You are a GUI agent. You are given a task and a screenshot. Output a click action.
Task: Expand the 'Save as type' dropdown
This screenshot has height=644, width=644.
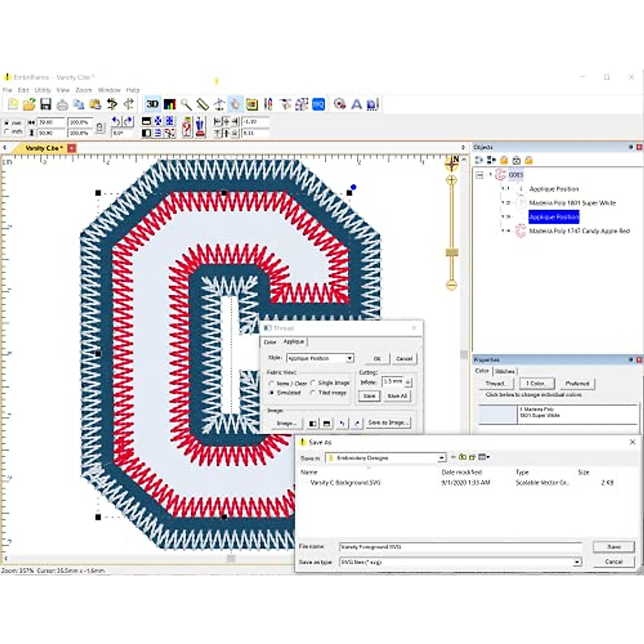click(x=577, y=562)
